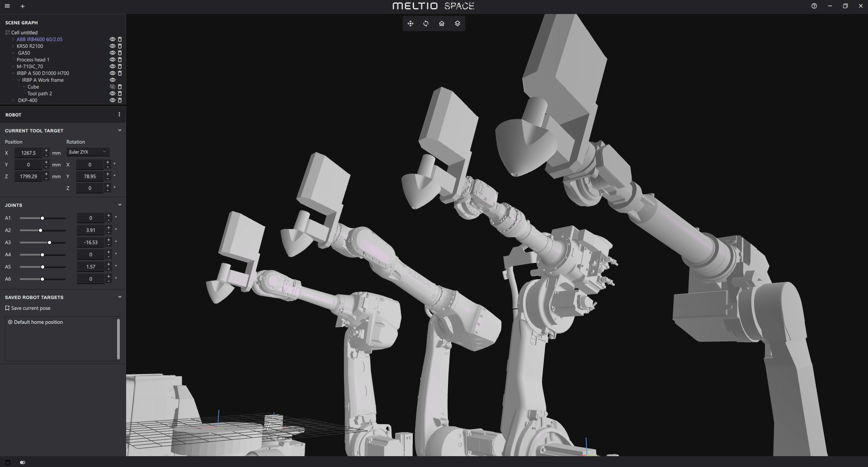This screenshot has height=467, width=868.
Task: Select the rotate view tool icon
Action: click(x=425, y=23)
